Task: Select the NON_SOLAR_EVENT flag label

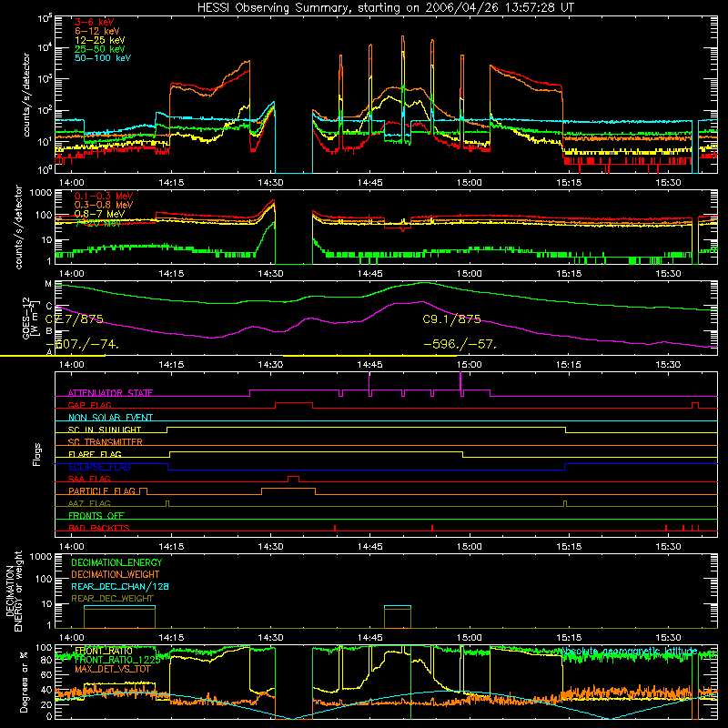Action: point(110,418)
